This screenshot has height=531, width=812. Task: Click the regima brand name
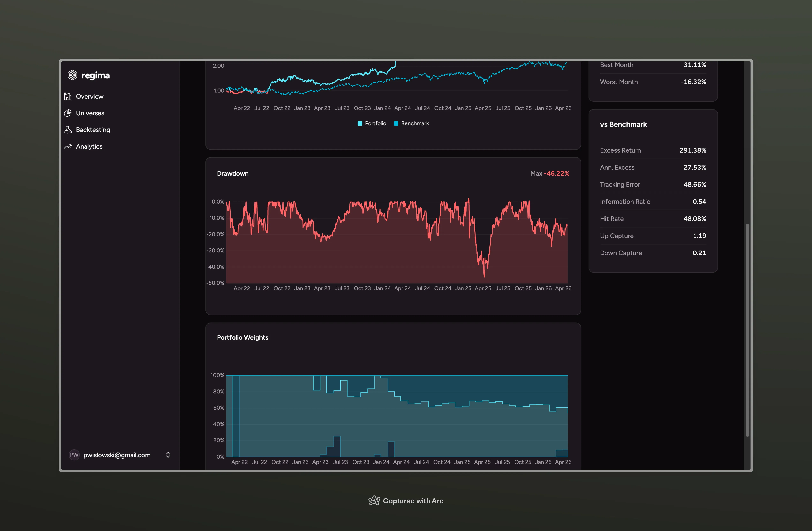tap(96, 75)
